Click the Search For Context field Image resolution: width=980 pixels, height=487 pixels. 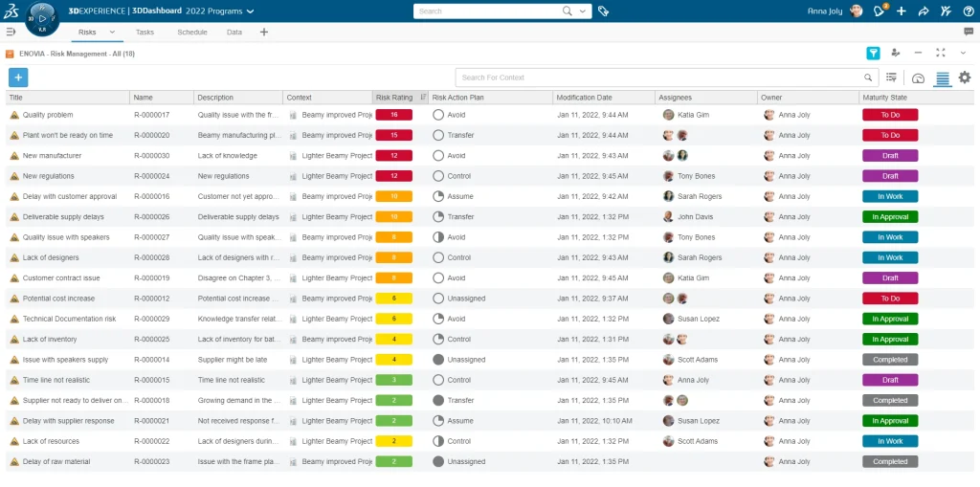click(x=660, y=77)
